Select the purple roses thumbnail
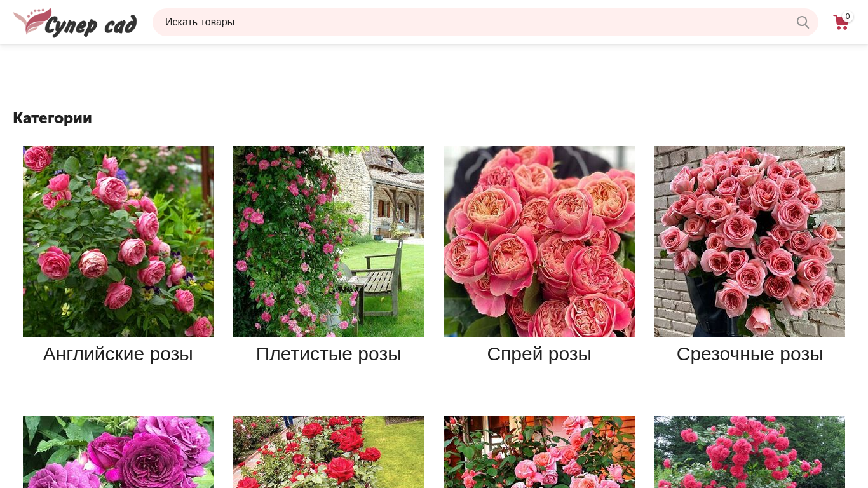The width and height of the screenshot is (868, 488). [118, 452]
